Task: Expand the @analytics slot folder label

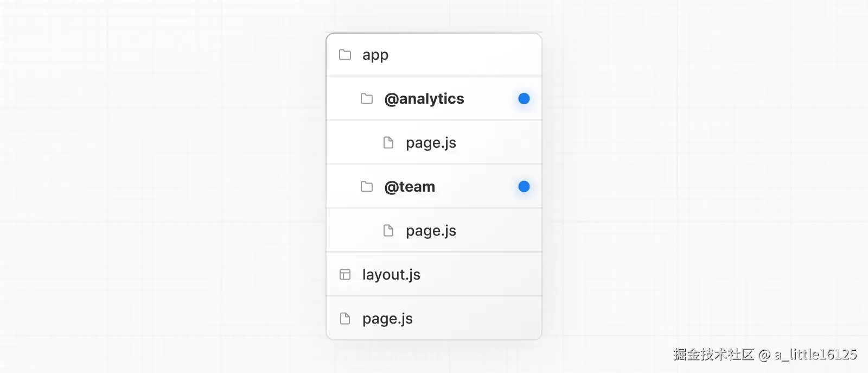Action: 424,99
